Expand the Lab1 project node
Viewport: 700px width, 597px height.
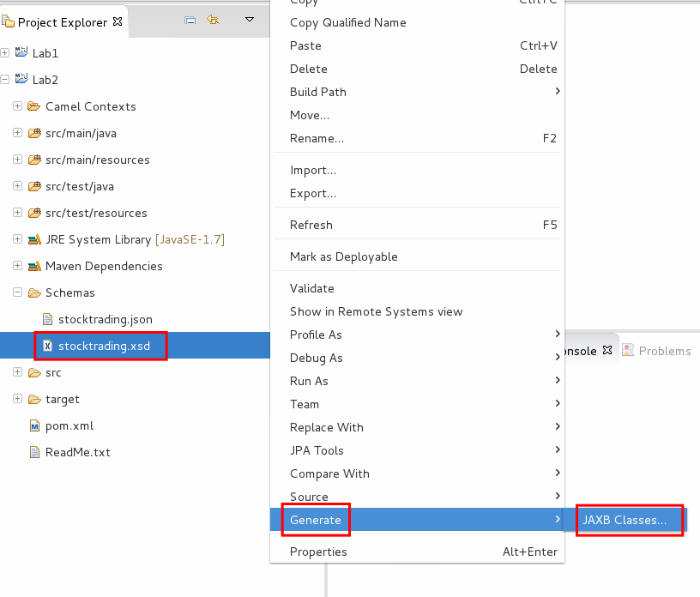click(x=5, y=53)
